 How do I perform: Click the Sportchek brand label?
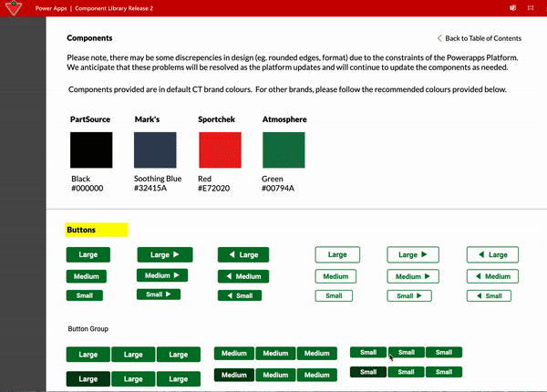point(217,119)
